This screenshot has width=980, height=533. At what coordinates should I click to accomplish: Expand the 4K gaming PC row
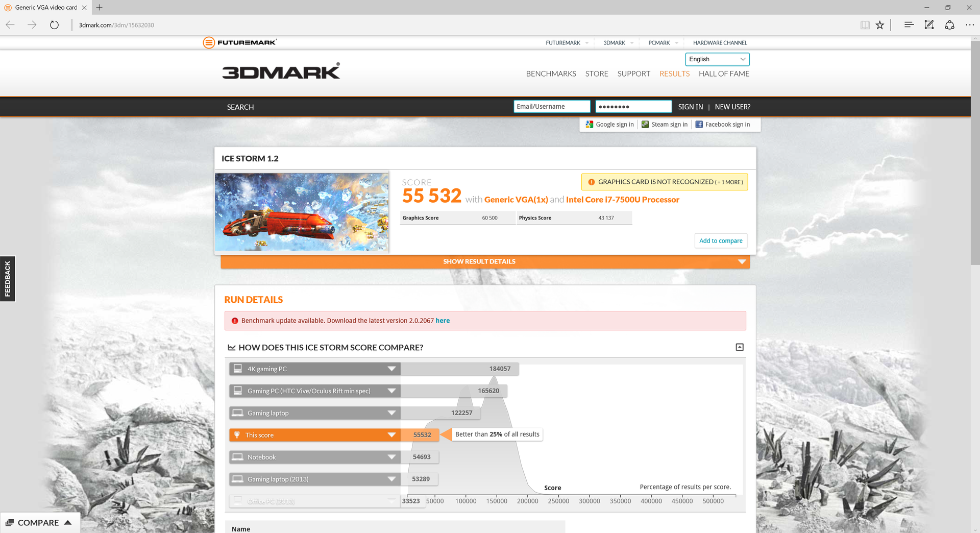(391, 369)
